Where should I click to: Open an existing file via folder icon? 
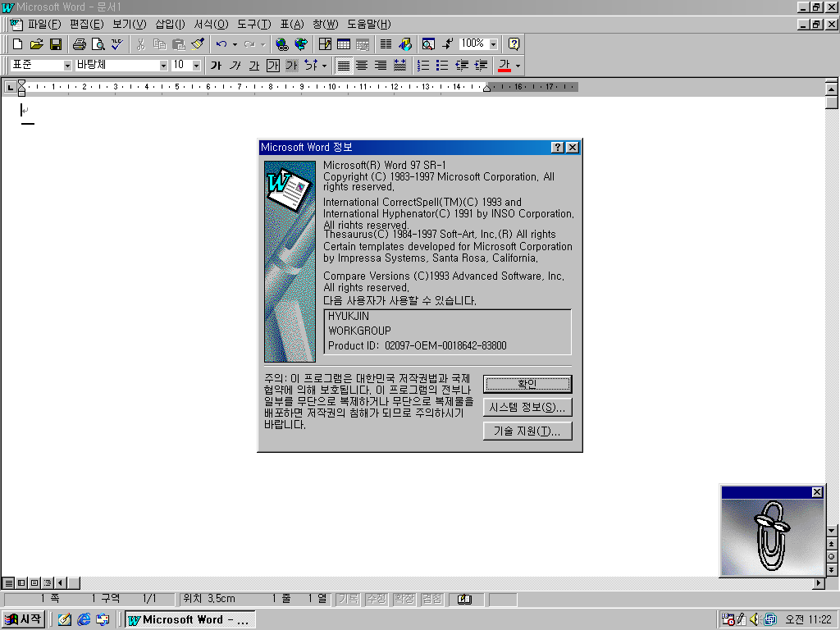36,44
